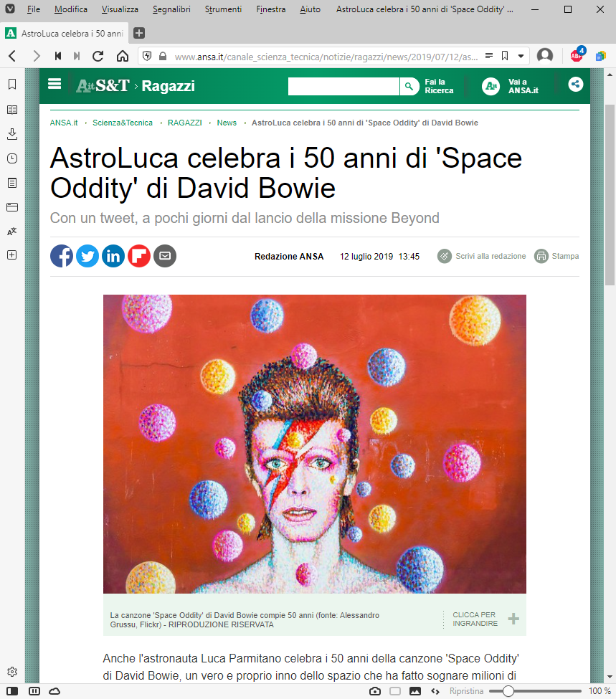
Task: Open the Downloads panel in sidebar
Action: [x=12, y=134]
